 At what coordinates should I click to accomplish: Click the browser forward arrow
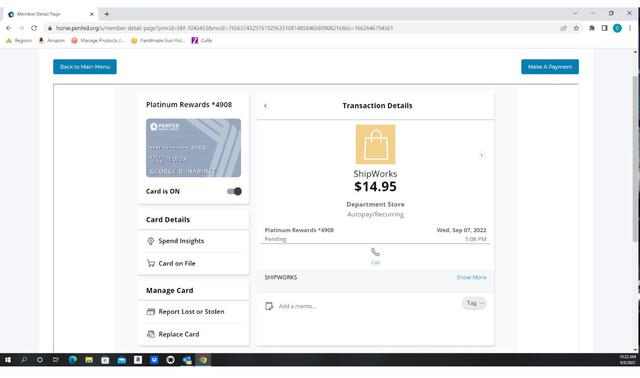pos(21,28)
